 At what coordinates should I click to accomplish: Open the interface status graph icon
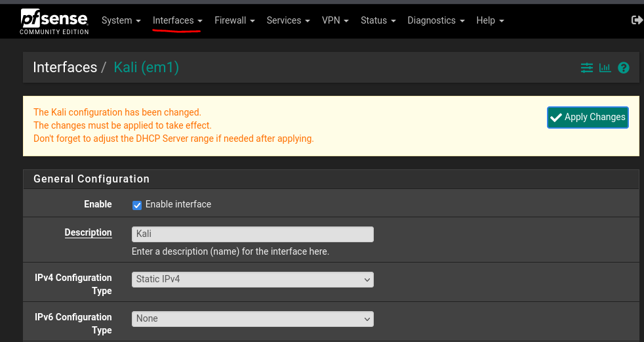click(605, 68)
